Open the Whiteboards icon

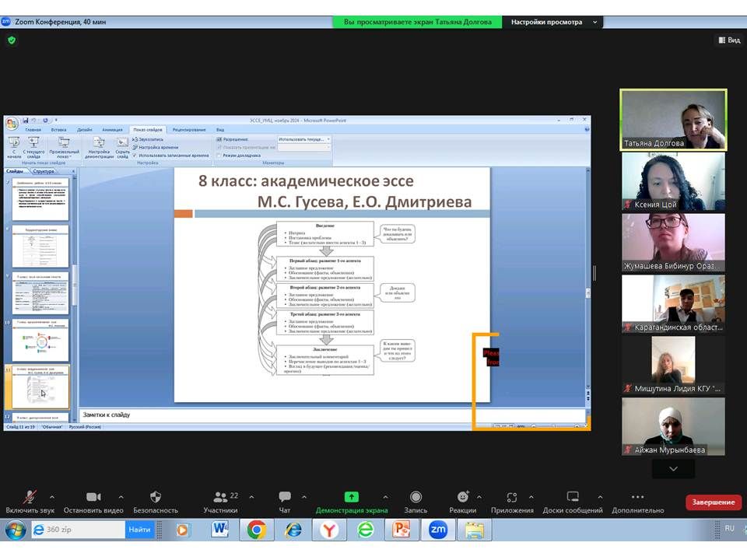[x=573, y=497]
